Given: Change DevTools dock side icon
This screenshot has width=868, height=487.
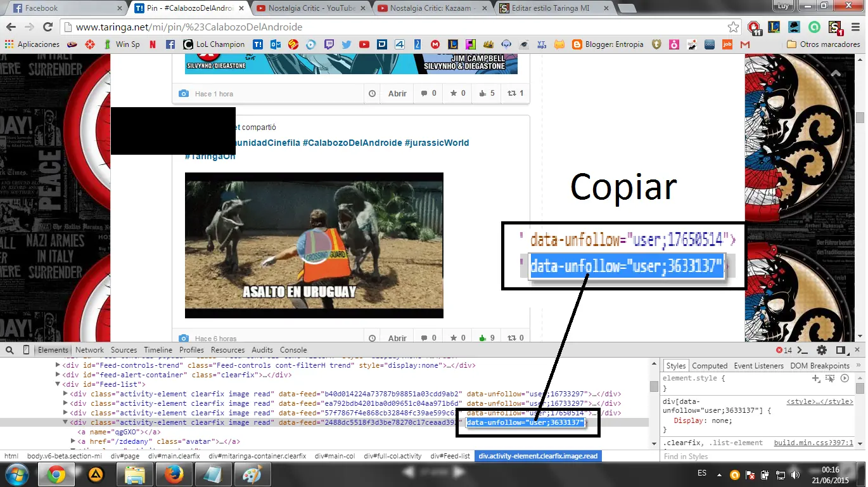Looking at the screenshot, I should pos(841,350).
